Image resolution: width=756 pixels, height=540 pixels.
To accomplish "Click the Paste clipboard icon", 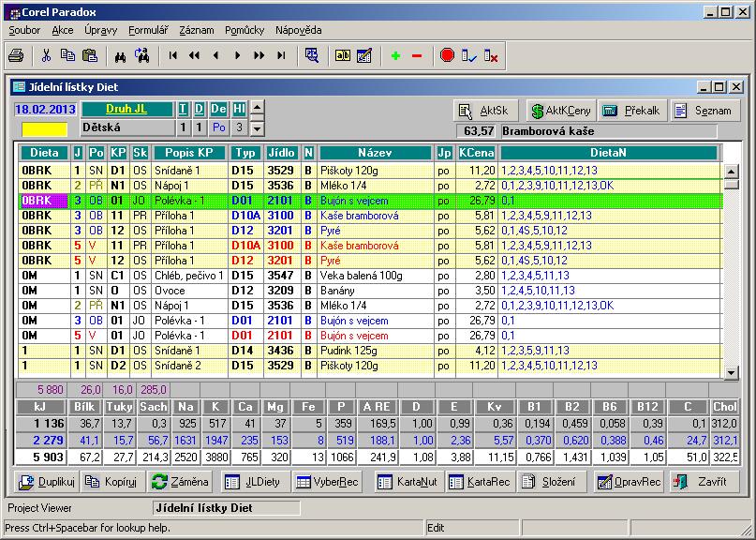I will (x=90, y=55).
